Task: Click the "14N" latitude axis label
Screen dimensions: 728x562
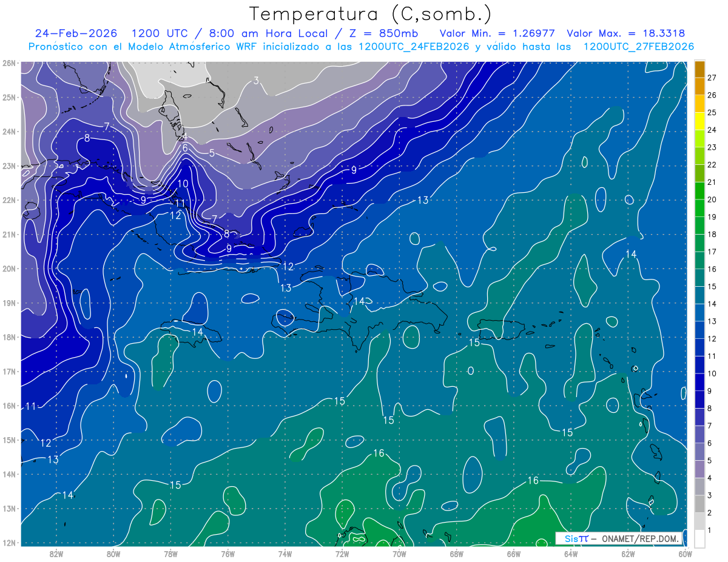Action: (x=8, y=474)
